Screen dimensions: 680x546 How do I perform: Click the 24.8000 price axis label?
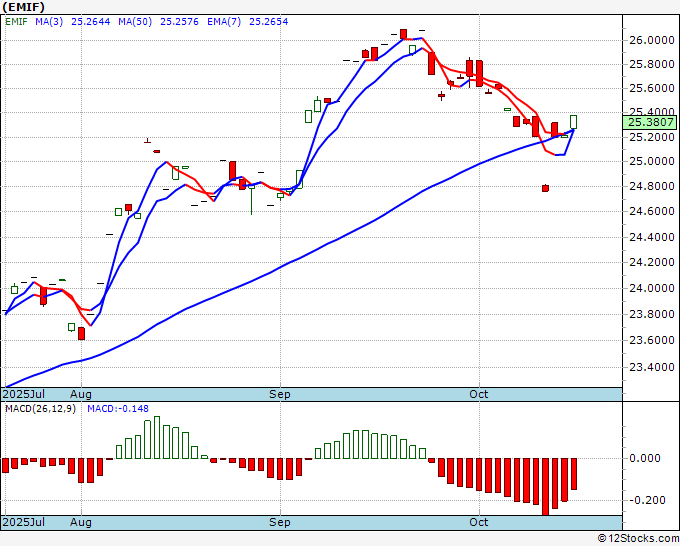652,186
